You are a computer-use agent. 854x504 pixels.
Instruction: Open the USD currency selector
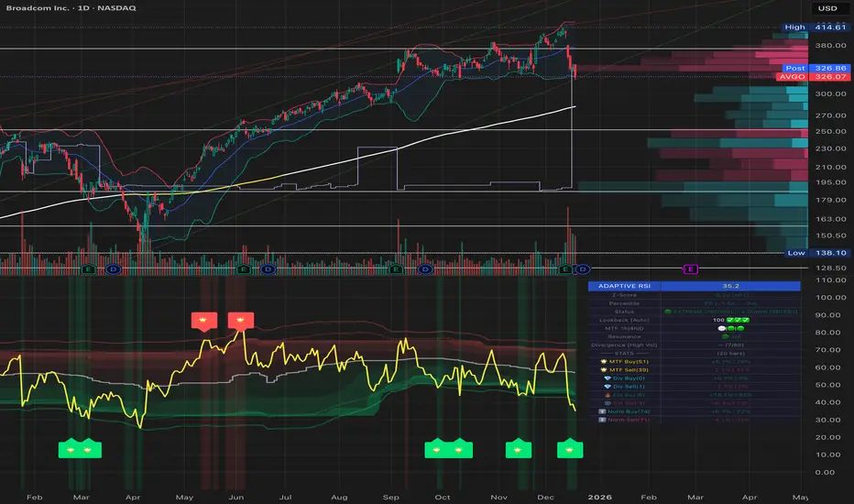tap(827, 8)
